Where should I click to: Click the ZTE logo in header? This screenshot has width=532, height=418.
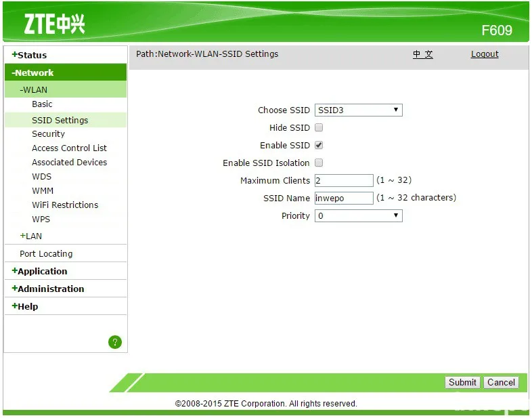(x=54, y=24)
